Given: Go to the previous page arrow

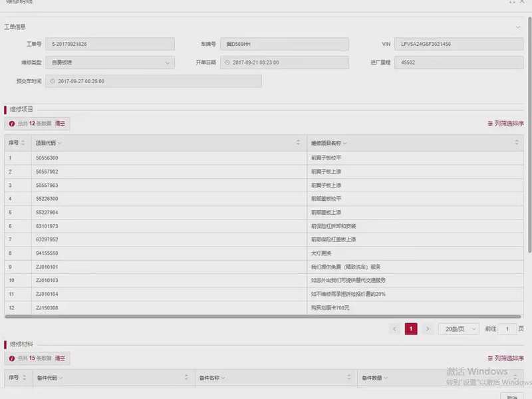Looking at the screenshot, I should [x=394, y=329].
